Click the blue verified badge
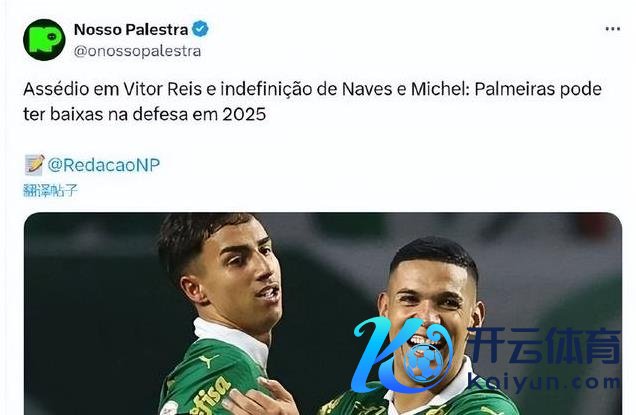 200,29
